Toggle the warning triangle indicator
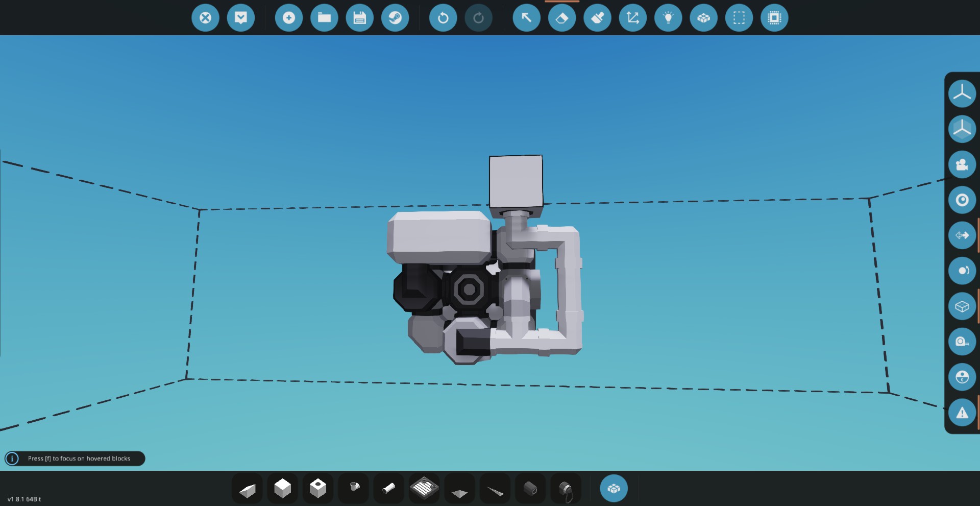 962,413
